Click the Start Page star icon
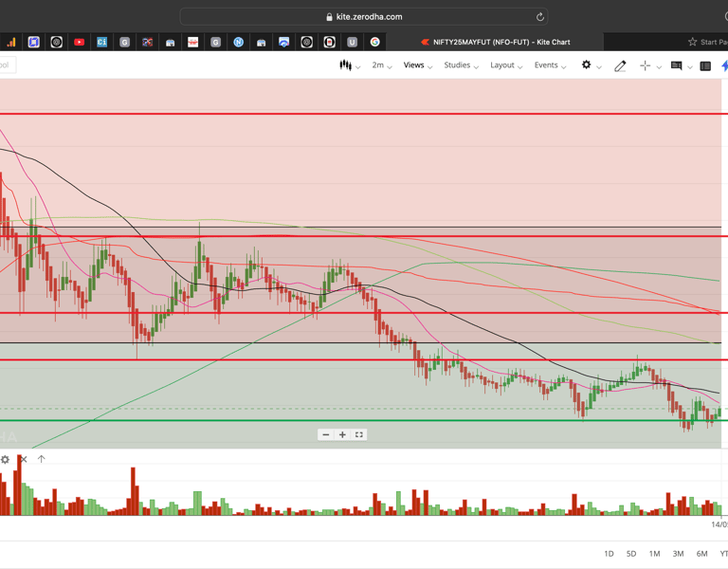The image size is (728, 569). (692, 42)
